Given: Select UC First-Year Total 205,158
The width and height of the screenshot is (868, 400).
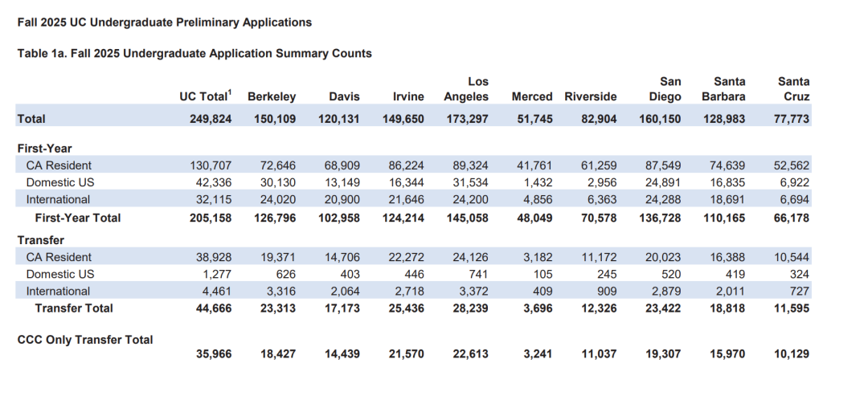Looking at the screenshot, I should click(x=211, y=218).
